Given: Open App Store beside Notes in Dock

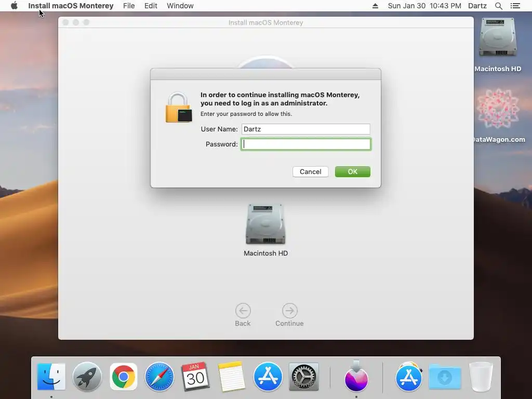Looking at the screenshot, I should click(268, 377).
